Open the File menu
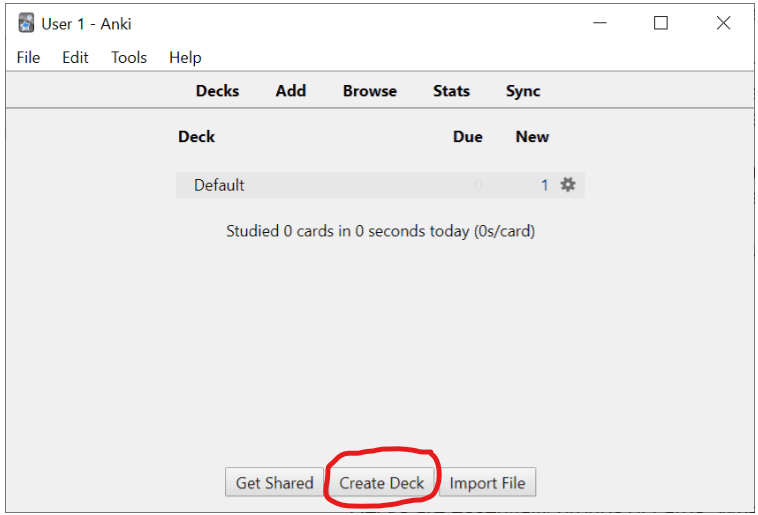The height and width of the screenshot is (515, 758). 28,58
